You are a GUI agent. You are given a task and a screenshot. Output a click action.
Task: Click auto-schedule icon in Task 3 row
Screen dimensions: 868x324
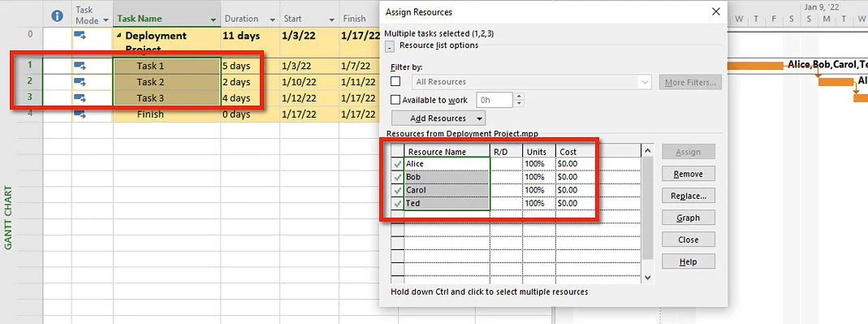click(80, 98)
